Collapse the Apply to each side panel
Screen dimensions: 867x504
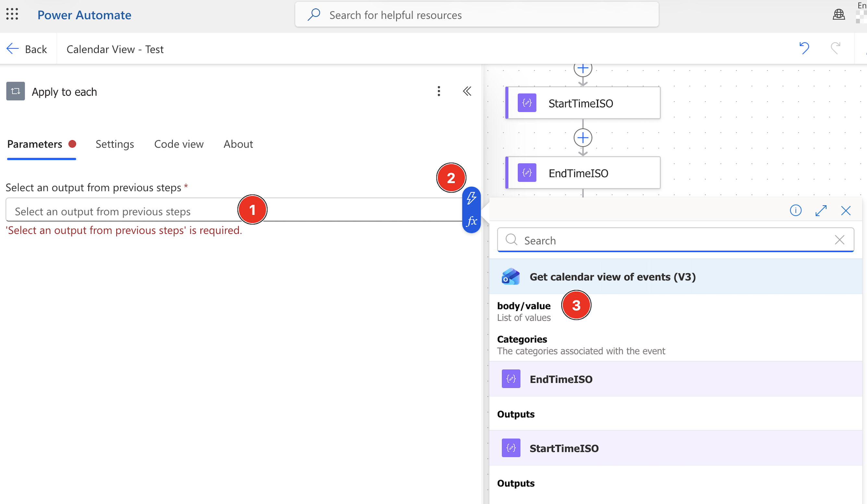(467, 91)
